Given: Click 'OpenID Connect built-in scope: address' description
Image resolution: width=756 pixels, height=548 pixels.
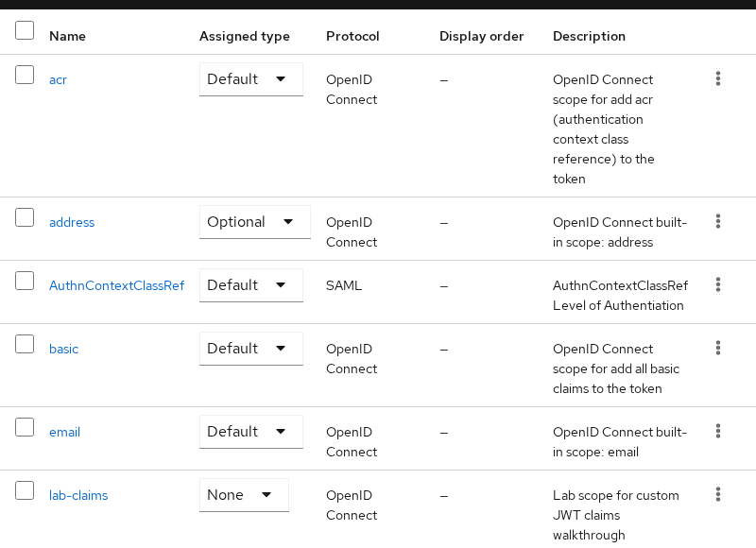Looking at the screenshot, I should 620,232.
